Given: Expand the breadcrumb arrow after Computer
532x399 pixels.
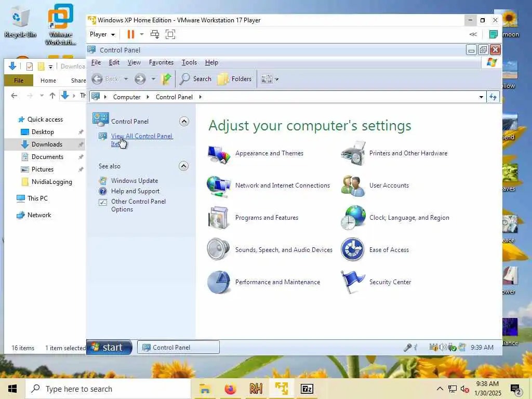Looking at the screenshot, I should pos(148,97).
